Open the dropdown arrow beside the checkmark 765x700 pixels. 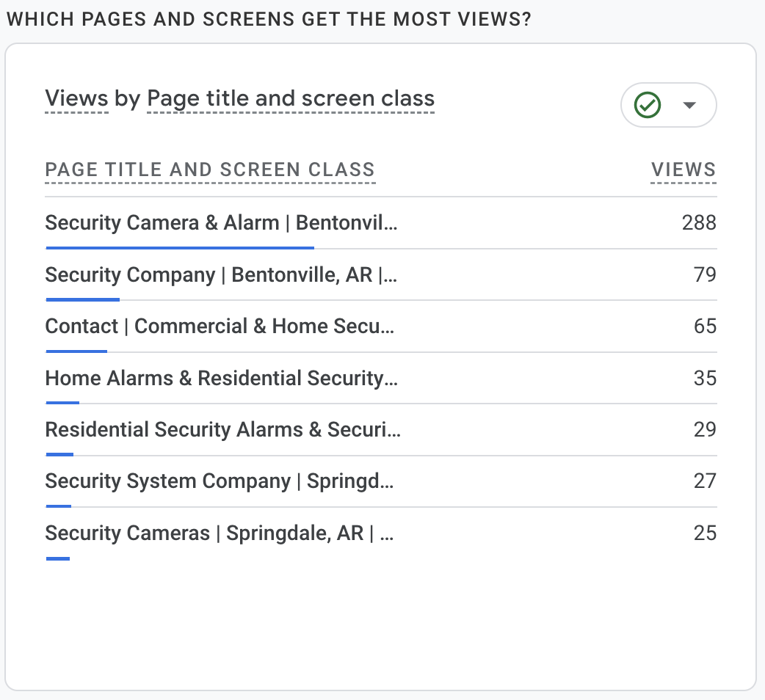tap(689, 106)
